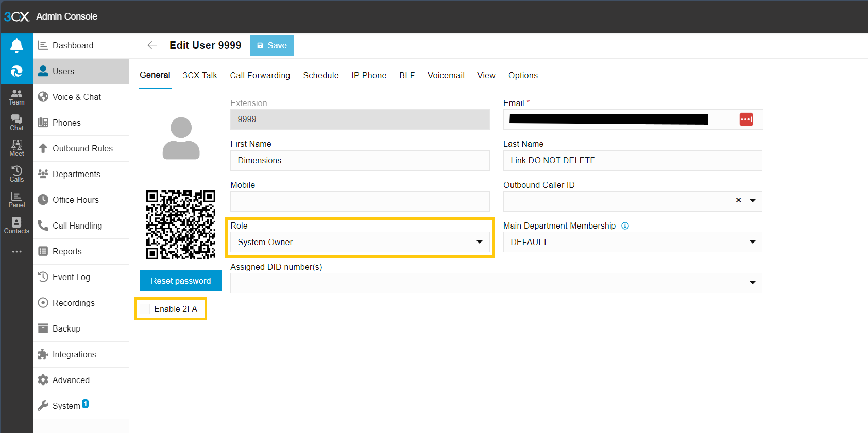Switch to the Options tab
868x433 pixels.
coord(523,75)
